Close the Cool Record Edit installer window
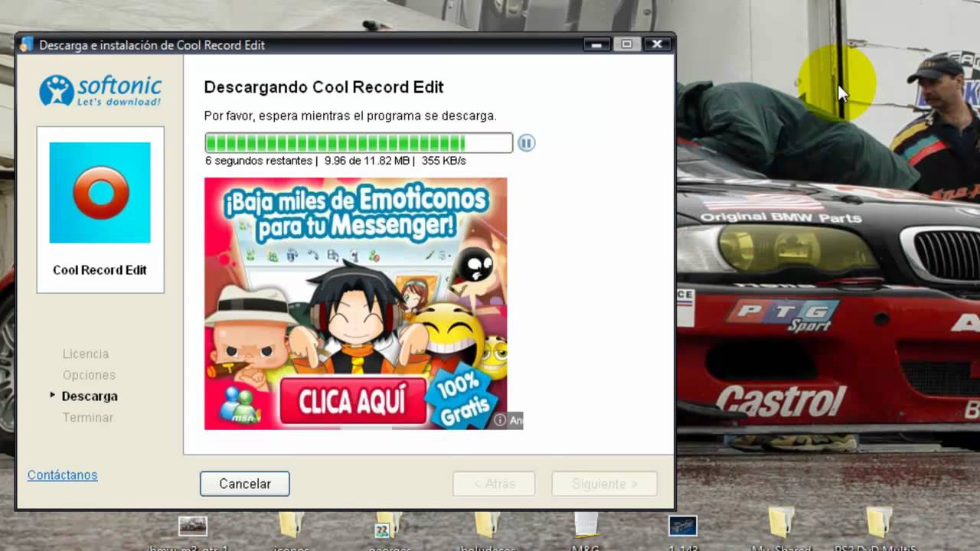Viewport: 980px width, 551px height. [657, 44]
